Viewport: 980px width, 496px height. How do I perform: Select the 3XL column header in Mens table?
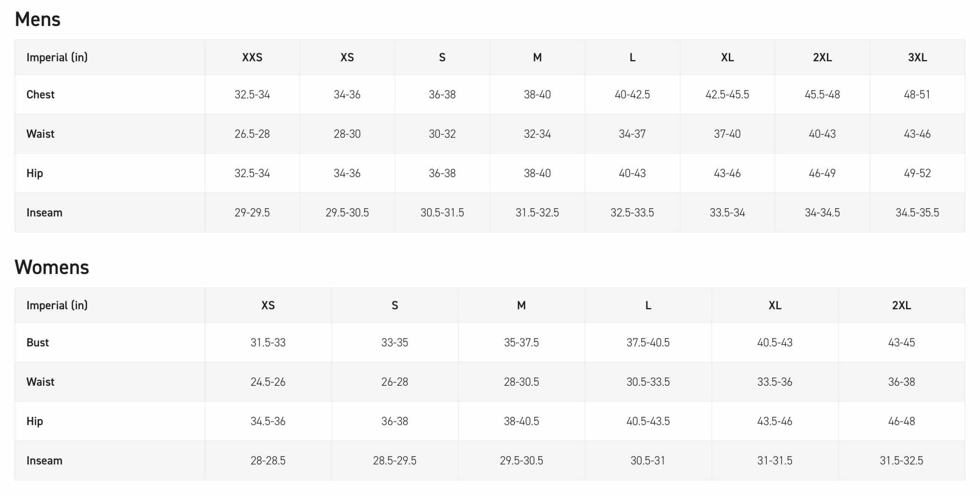point(917,57)
